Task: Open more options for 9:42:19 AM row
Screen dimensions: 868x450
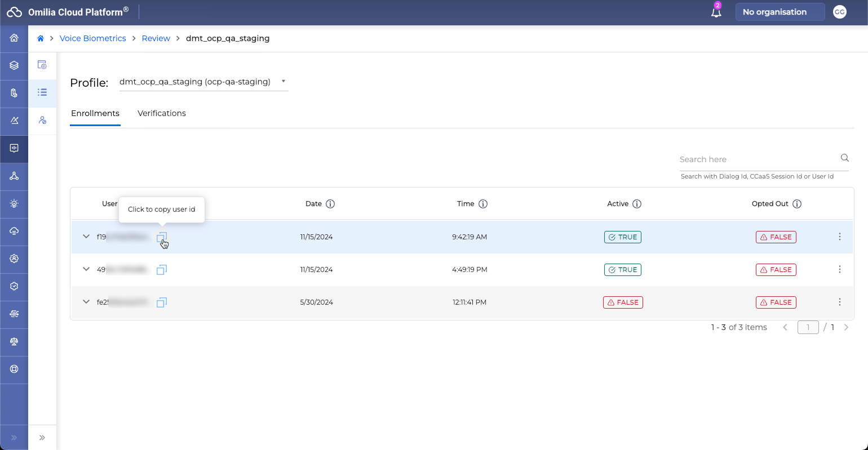Action: click(x=839, y=237)
